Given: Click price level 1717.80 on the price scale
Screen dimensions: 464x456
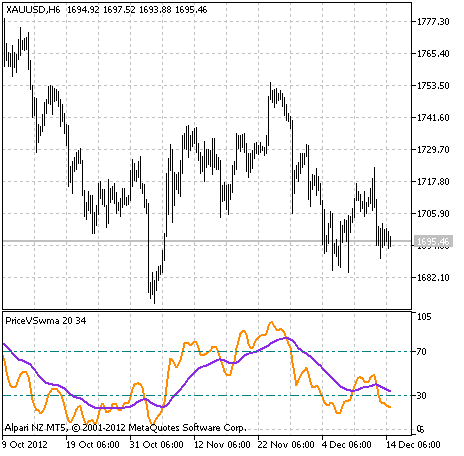Looking at the screenshot, I should (433, 182).
